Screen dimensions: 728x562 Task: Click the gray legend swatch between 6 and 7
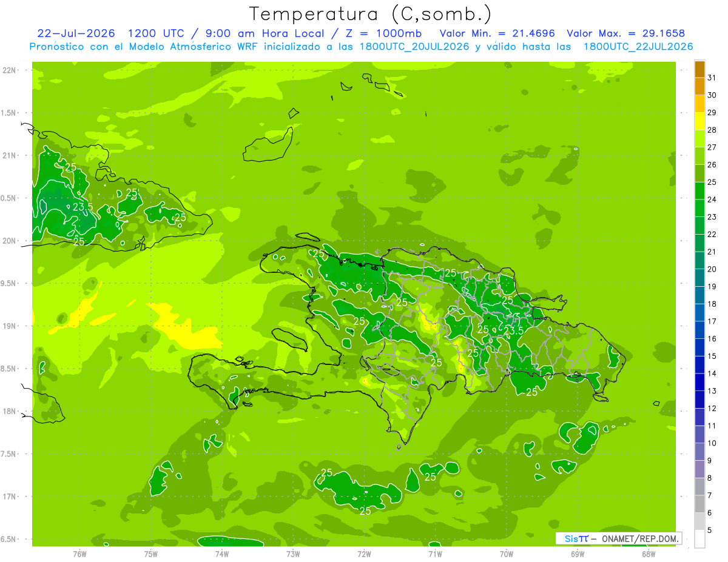[699, 504]
